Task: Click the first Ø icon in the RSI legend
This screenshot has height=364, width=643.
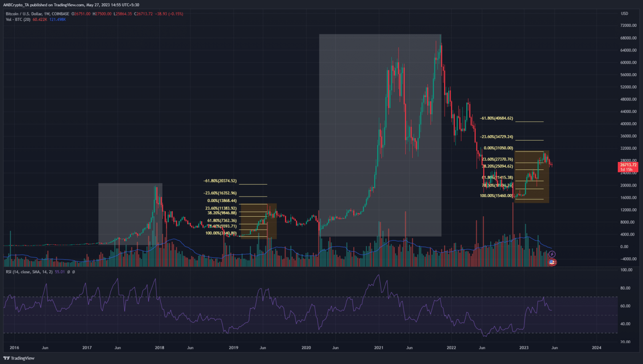Action: tap(69, 272)
